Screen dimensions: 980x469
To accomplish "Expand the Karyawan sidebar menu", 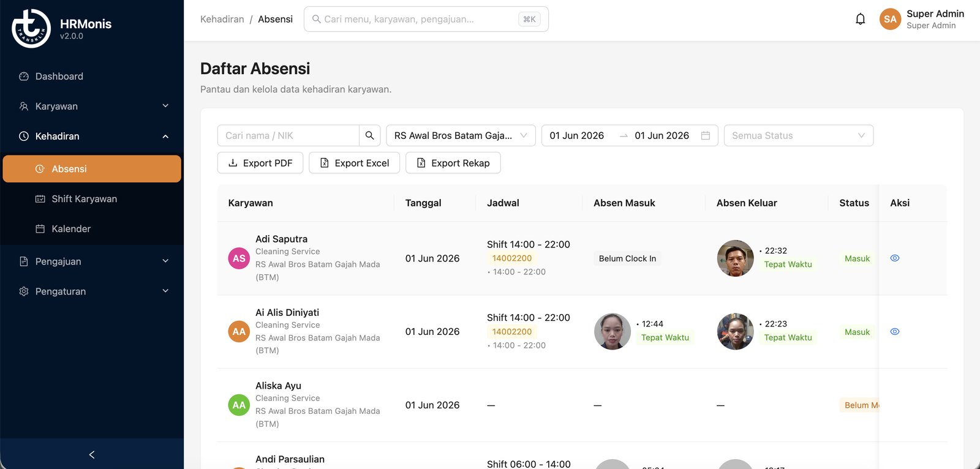I will click(92, 107).
